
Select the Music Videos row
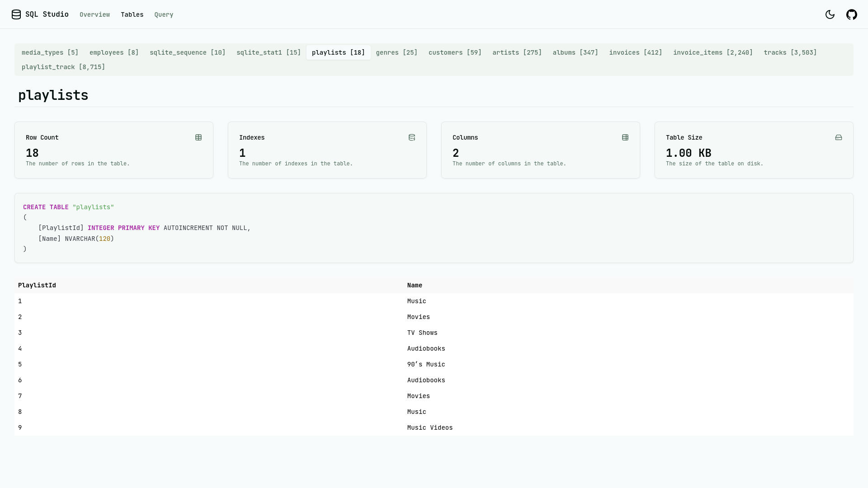[429, 427]
